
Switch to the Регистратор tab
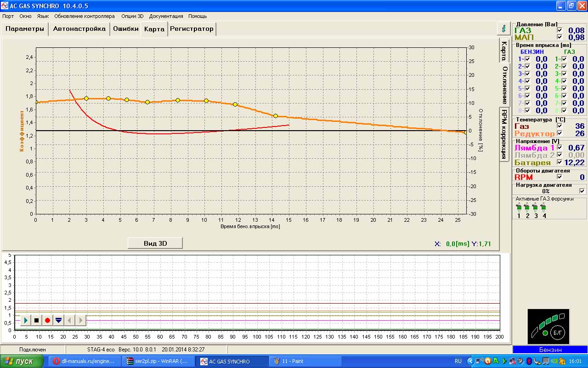click(x=192, y=29)
